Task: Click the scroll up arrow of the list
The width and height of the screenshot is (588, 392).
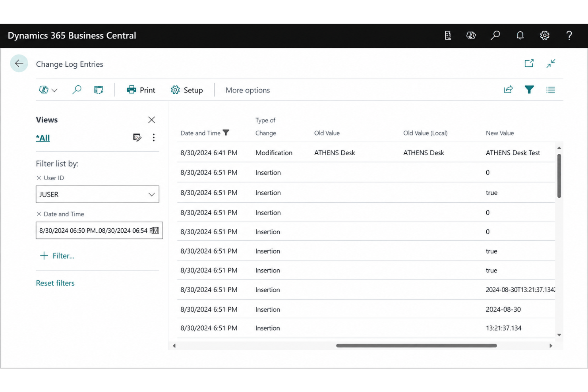Action: [x=559, y=148]
